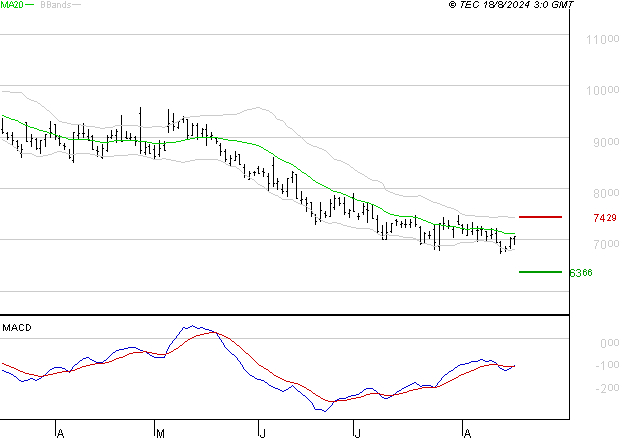The width and height of the screenshot is (627, 440).
Task: Click the 9000 price axis label
Action: [606, 142]
